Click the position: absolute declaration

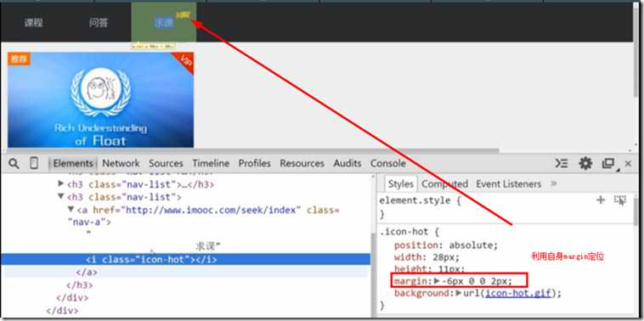pyautogui.click(x=446, y=245)
